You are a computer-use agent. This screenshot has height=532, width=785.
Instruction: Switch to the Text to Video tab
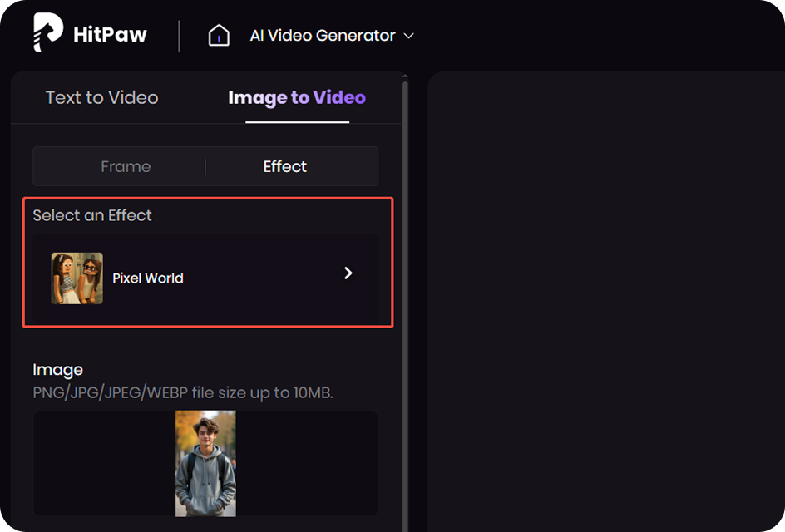[101, 97]
